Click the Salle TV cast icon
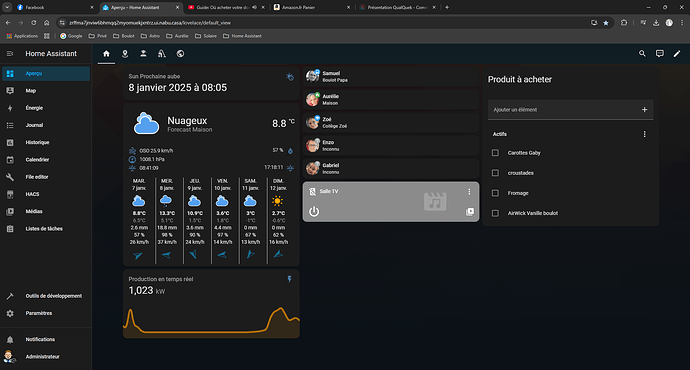 [x=312, y=191]
